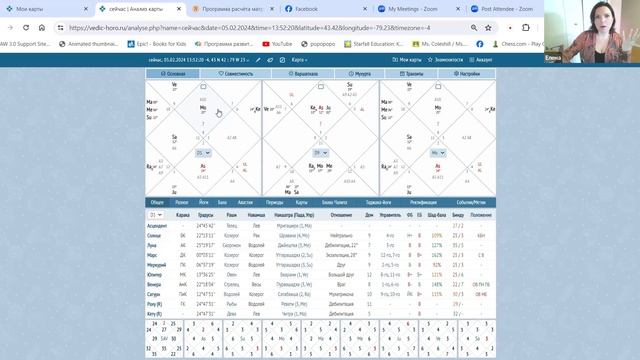
Task: Switch to the Транзиты tab
Action: (411, 73)
